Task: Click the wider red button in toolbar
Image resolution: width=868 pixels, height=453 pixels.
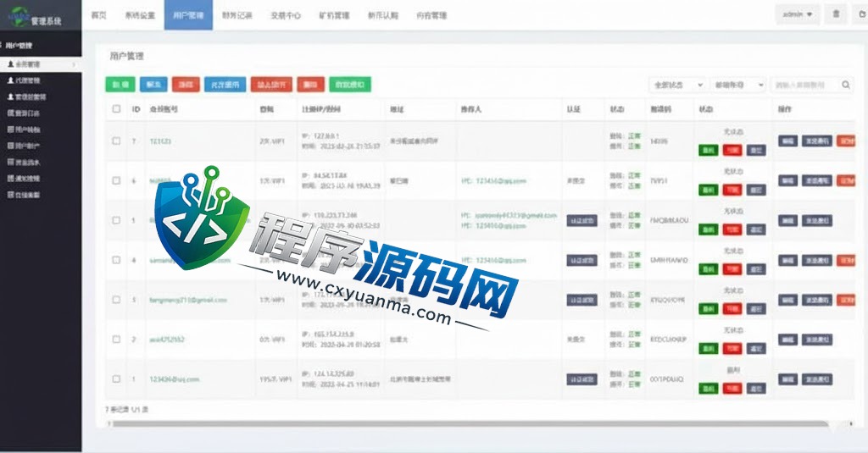Action: tap(272, 85)
